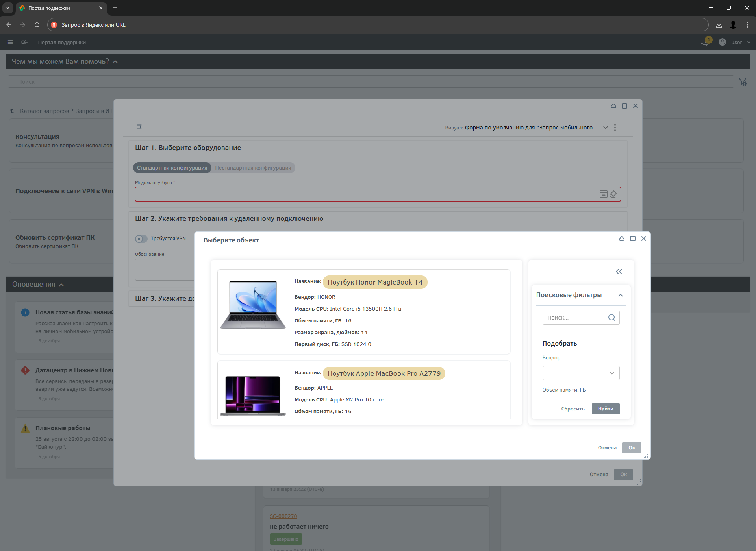Collapse filter panel with double chevron
The width and height of the screenshot is (756, 551).
coord(619,272)
